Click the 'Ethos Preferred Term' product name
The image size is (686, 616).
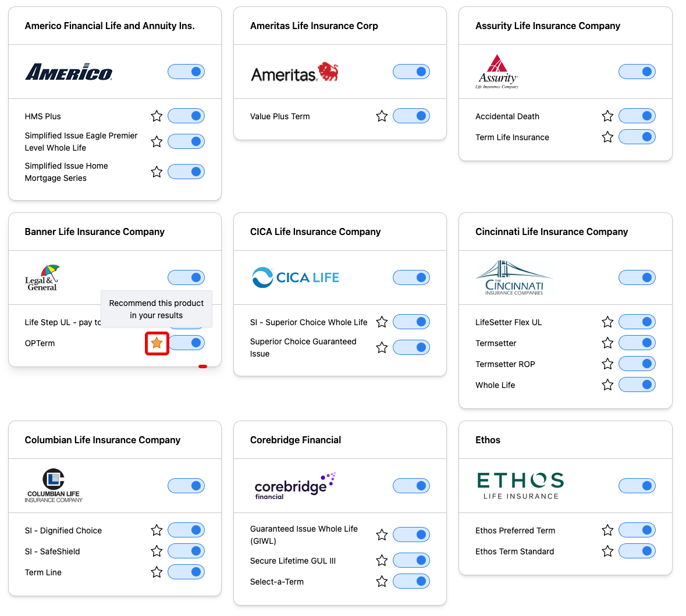515,530
